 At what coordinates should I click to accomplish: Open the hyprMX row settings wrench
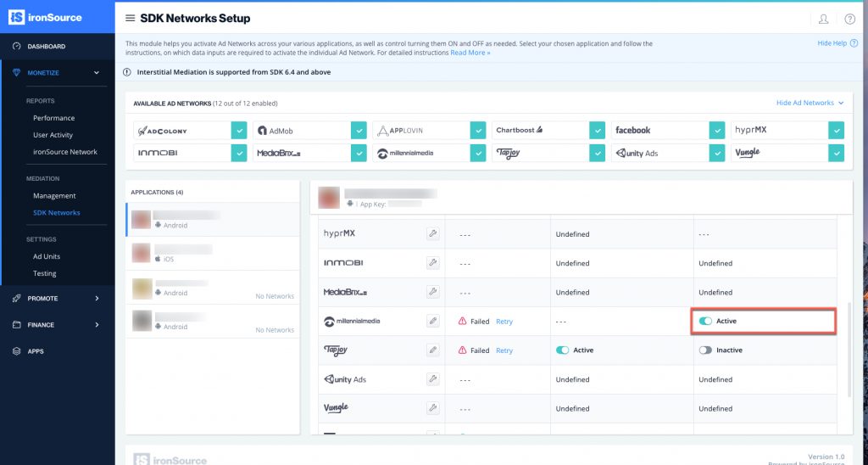coord(433,233)
